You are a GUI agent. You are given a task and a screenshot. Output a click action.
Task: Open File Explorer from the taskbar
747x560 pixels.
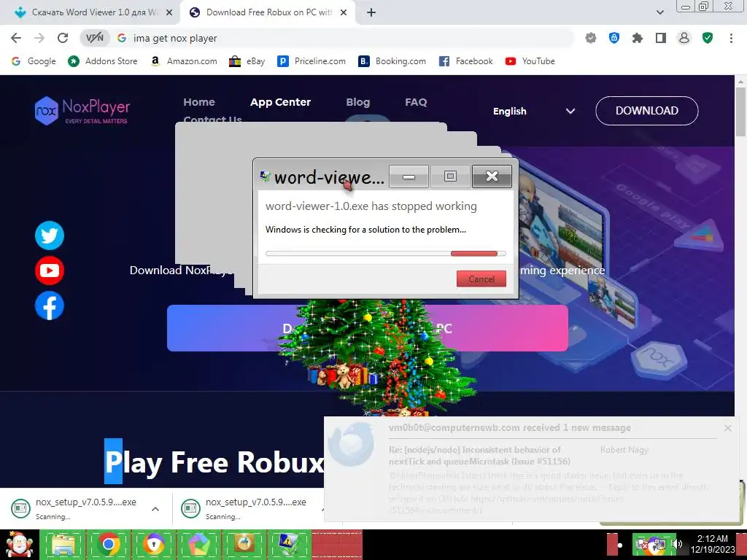(x=63, y=544)
